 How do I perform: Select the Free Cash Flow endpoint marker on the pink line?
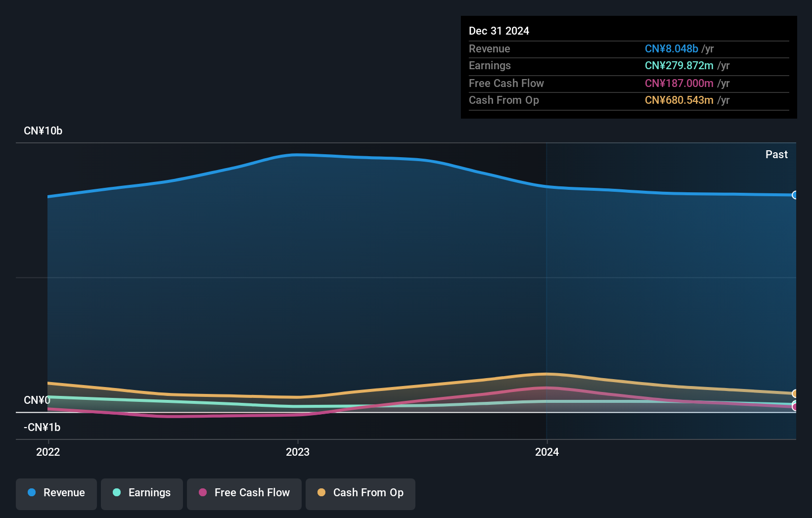[x=795, y=407]
